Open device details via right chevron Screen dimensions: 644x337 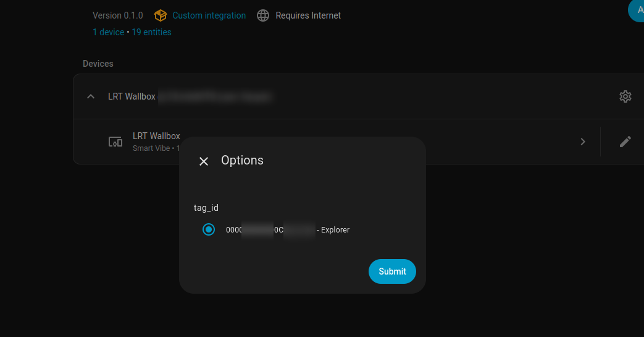coord(582,142)
